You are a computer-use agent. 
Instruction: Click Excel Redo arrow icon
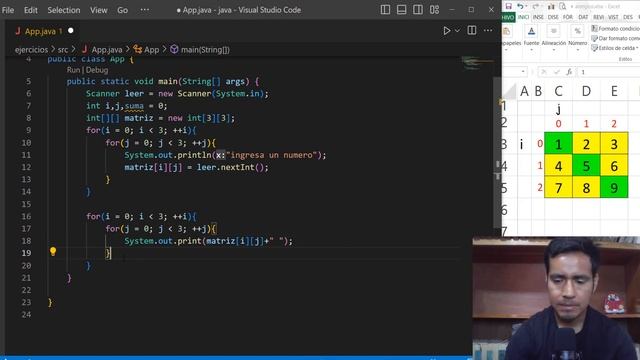535,6
